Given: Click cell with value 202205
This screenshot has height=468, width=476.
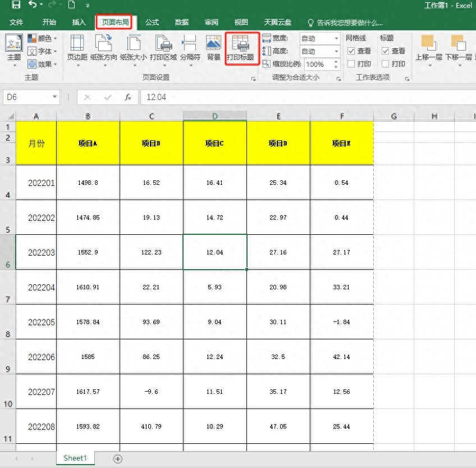Looking at the screenshot, I should [36, 322].
